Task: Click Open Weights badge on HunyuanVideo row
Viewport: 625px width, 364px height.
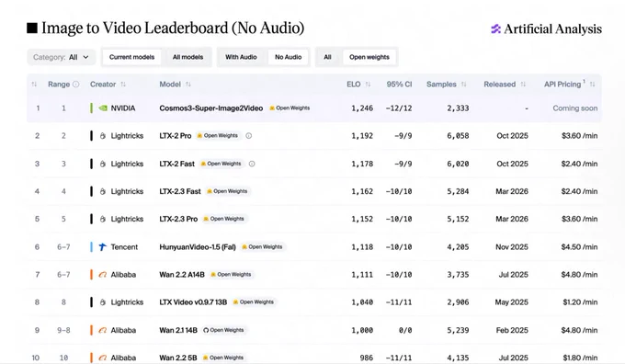Action: [x=262, y=246]
